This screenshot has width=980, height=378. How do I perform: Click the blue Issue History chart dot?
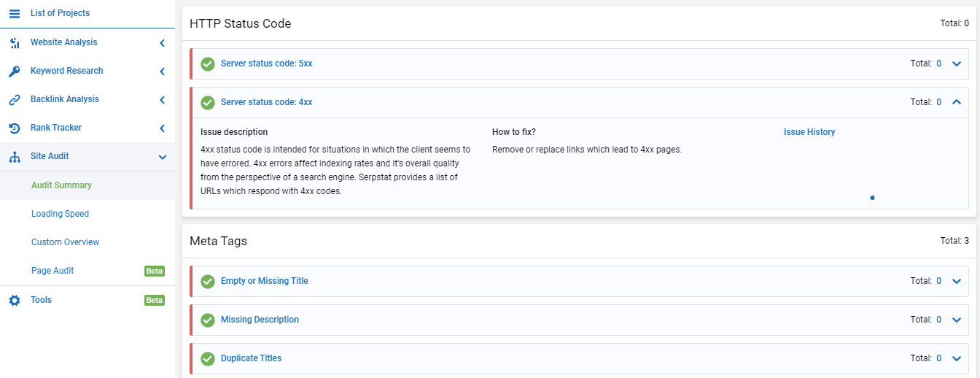(x=872, y=198)
